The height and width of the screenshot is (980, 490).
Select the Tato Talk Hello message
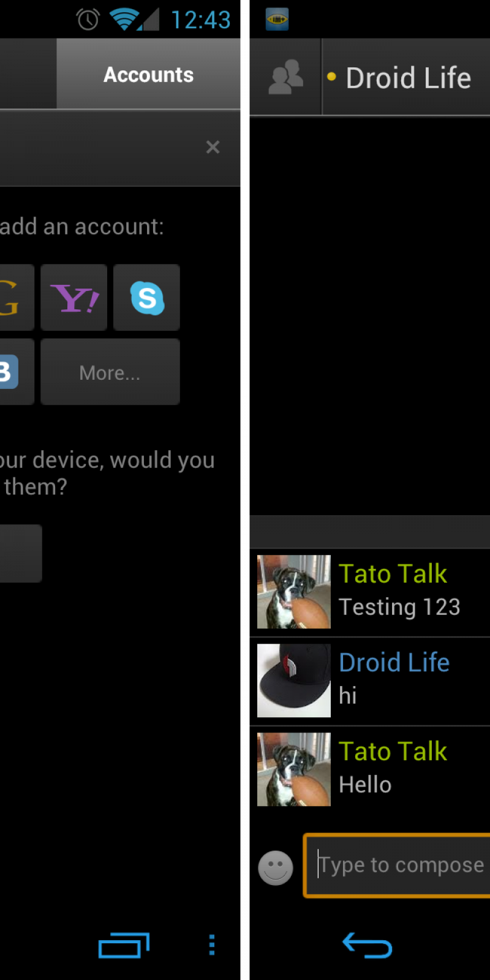(x=370, y=769)
